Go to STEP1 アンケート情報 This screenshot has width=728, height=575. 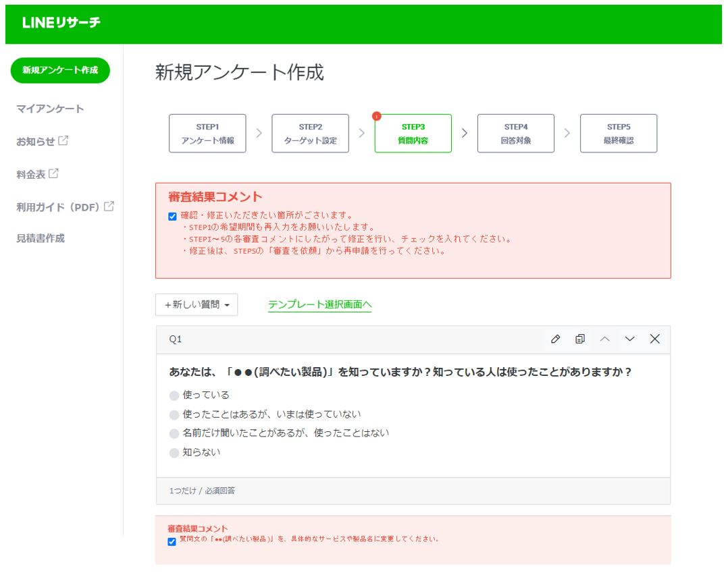[207, 134]
